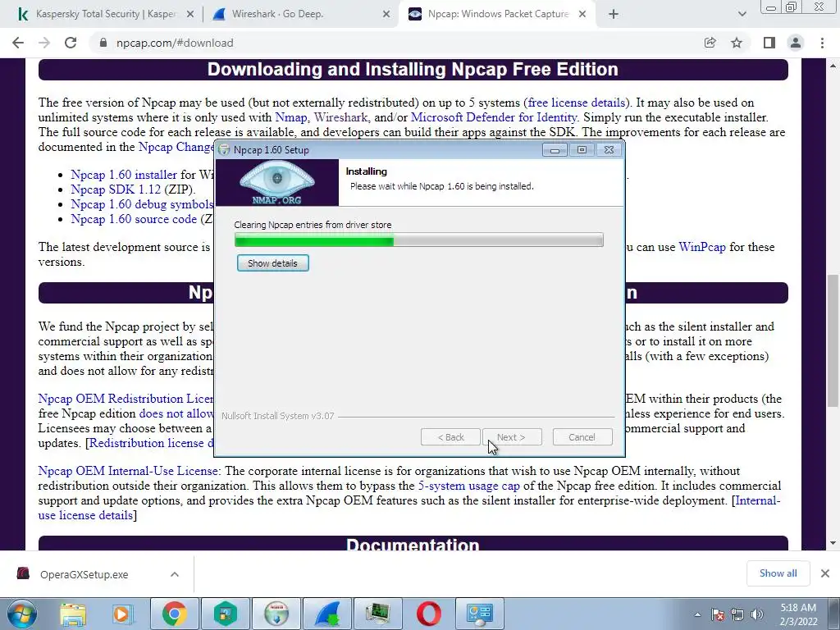Go back to the previous page in Chrome
Viewport: 840px width, 630px height.
pos(18,43)
